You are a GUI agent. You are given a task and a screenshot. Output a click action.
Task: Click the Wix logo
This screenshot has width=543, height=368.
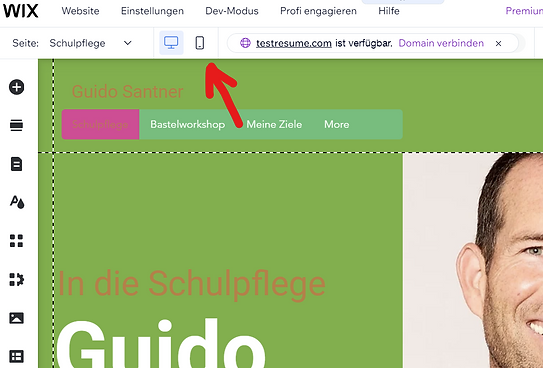tap(20, 11)
